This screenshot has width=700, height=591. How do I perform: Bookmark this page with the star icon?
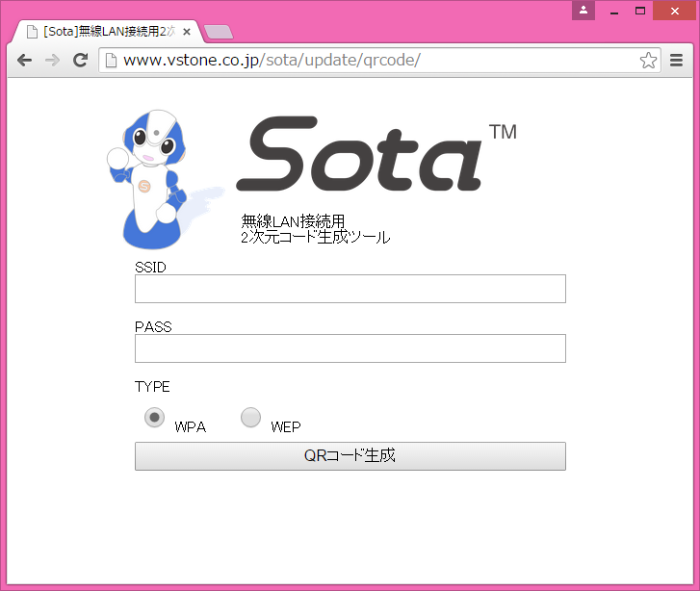pos(648,61)
